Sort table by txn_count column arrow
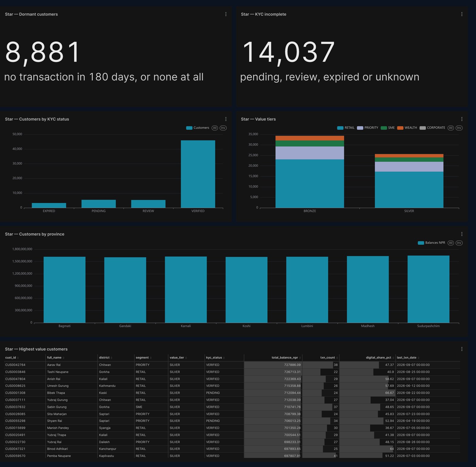 [x=337, y=358]
